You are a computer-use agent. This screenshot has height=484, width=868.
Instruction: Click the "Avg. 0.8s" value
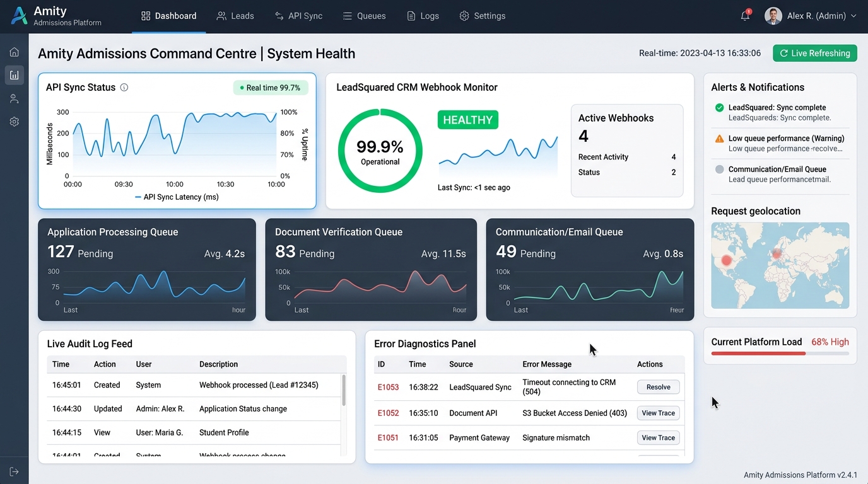(663, 254)
